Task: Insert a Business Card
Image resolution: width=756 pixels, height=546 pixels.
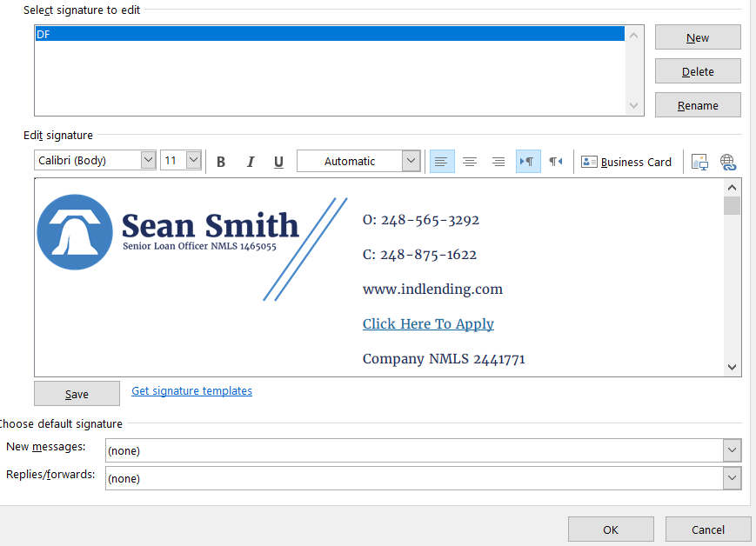Action: [x=626, y=162]
